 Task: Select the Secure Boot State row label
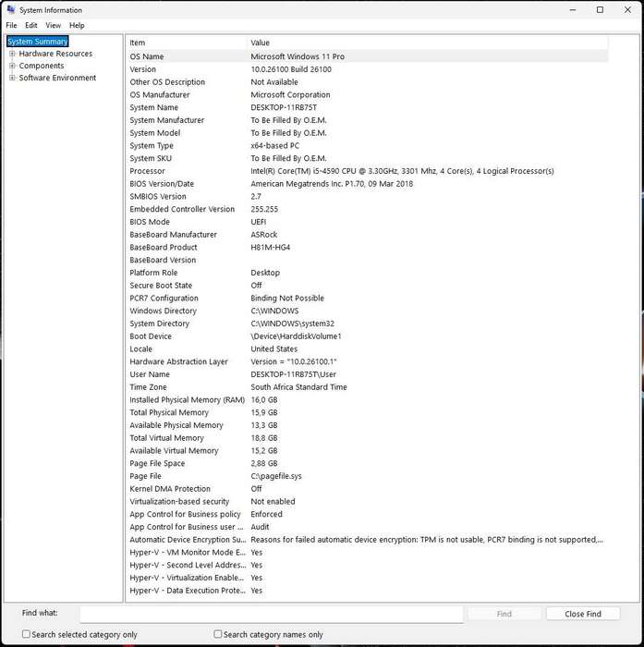click(161, 285)
